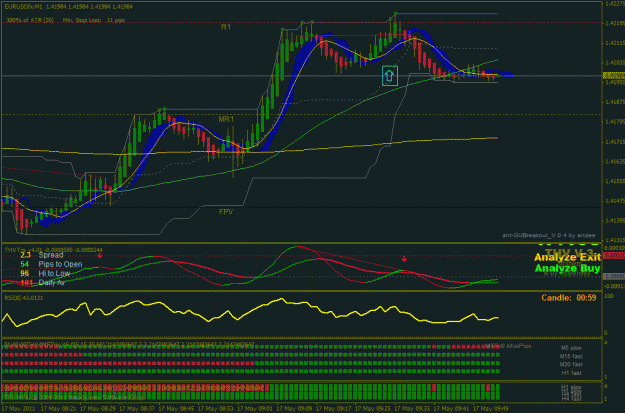
Task: Click the 'RSI(8) 43.0131' indicator label
Action: [24, 298]
